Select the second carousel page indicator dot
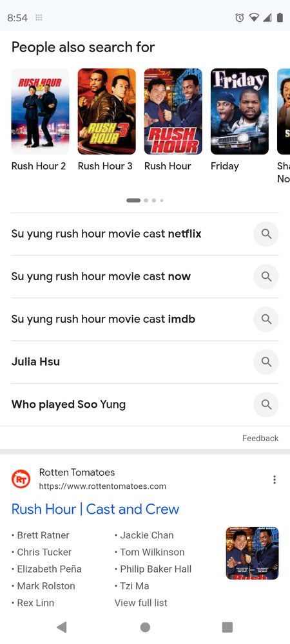This screenshot has width=290, height=644. (146, 200)
